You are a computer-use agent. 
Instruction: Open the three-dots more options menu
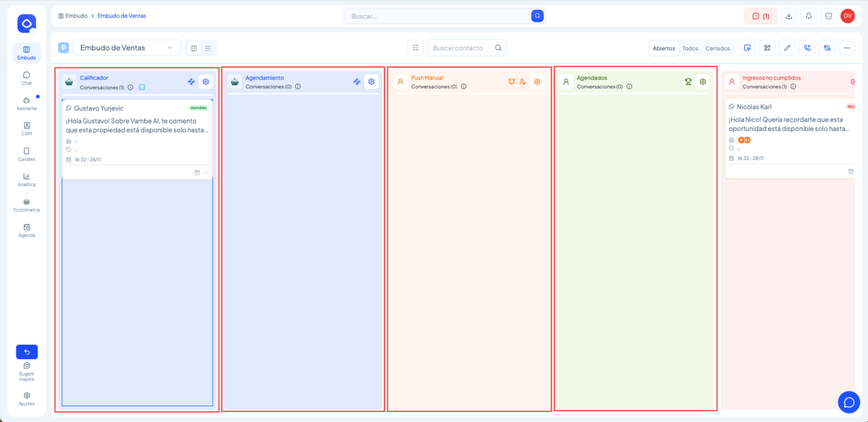pyautogui.click(x=847, y=48)
